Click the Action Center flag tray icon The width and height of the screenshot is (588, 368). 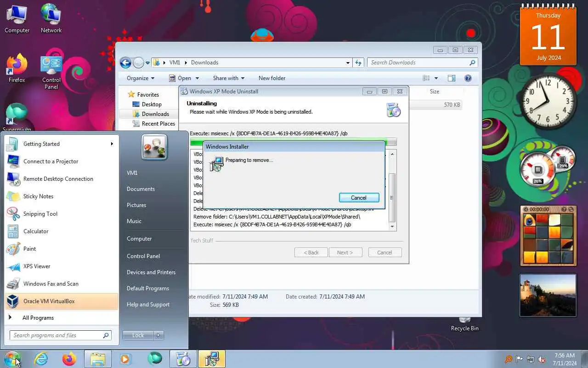[x=520, y=359]
